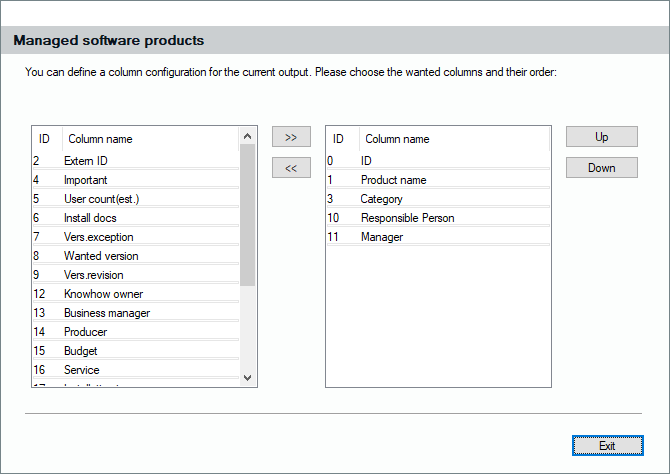This screenshot has height=474, width=670.
Task: Select Responsible Person in right list
Action: [x=407, y=218]
